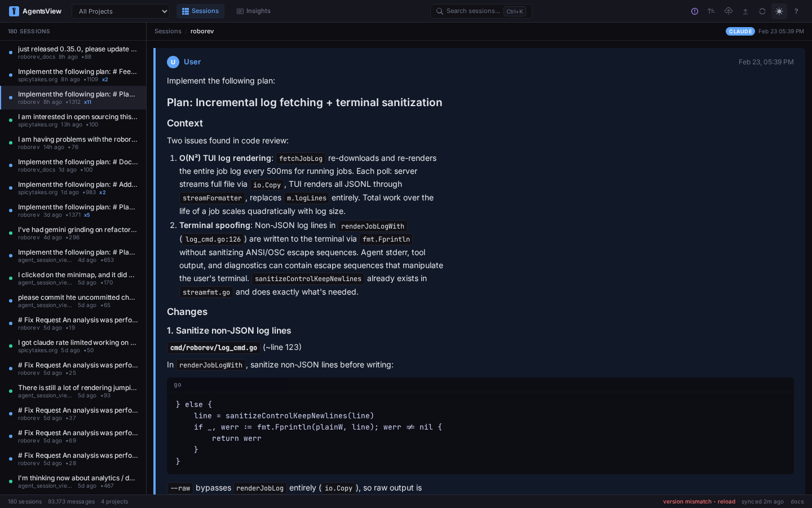Open the All Projects dropdown
This screenshot has width=812, height=508.
click(121, 11)
